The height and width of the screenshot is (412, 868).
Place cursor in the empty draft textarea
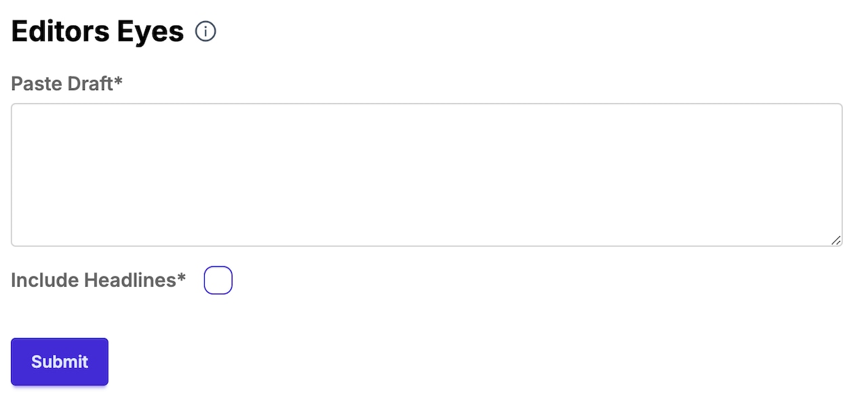(x=427, y=175)
